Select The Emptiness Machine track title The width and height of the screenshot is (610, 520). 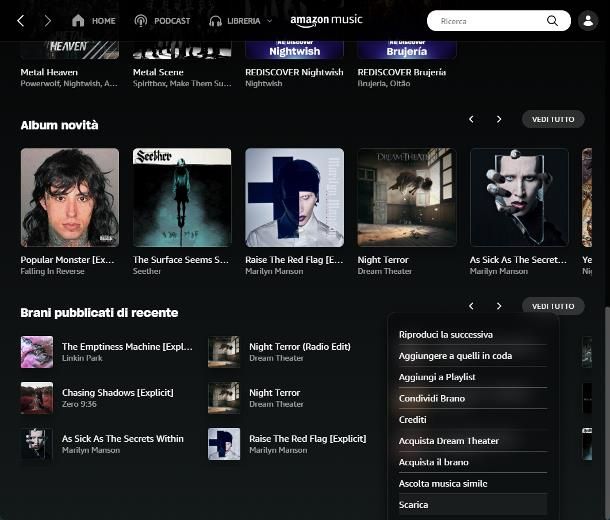coord(127,347)
